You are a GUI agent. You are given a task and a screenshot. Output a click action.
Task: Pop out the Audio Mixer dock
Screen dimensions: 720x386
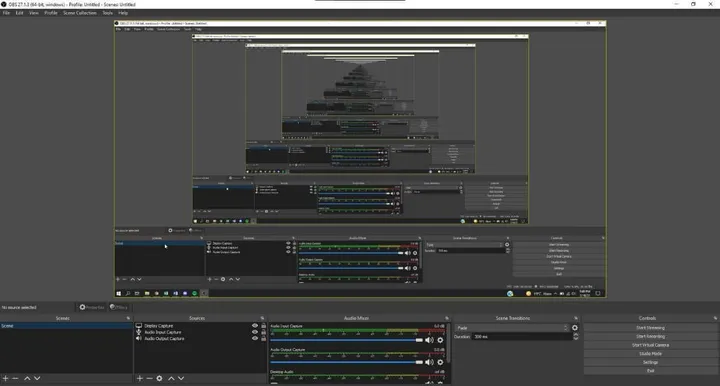pyautogui.click(x=446, y=318)
